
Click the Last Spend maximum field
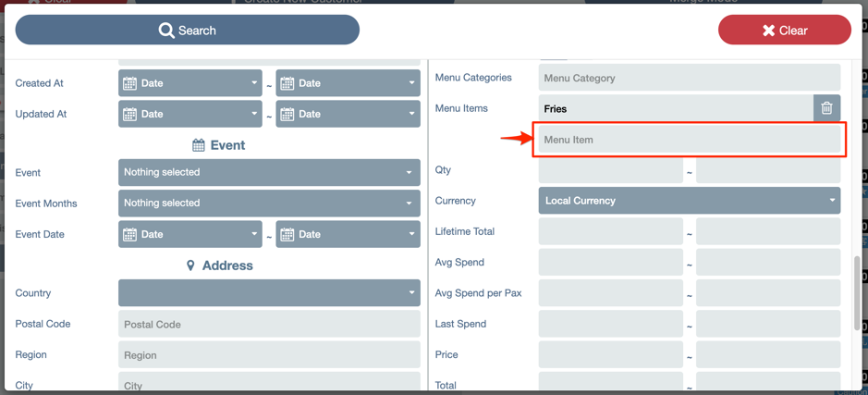[x=768, y=324]
